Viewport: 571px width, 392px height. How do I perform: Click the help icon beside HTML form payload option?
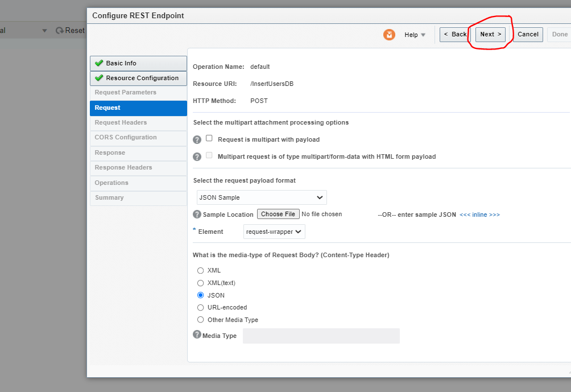tap(197, 155)
